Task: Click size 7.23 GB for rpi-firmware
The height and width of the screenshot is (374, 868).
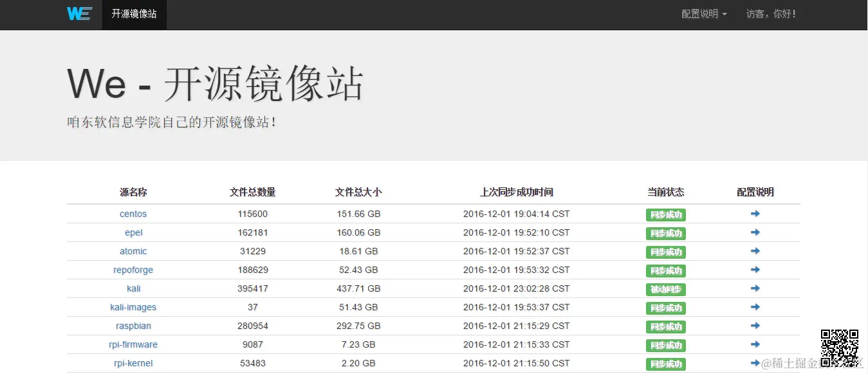Action: (x=358, y=344)
